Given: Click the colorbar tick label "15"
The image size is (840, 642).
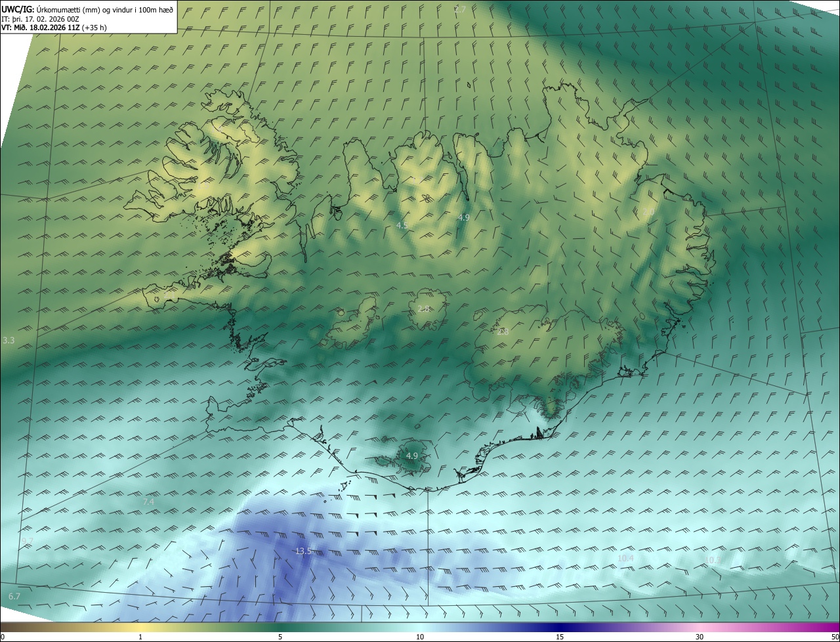Looking at the screenshot, I should tap(560, 637).
